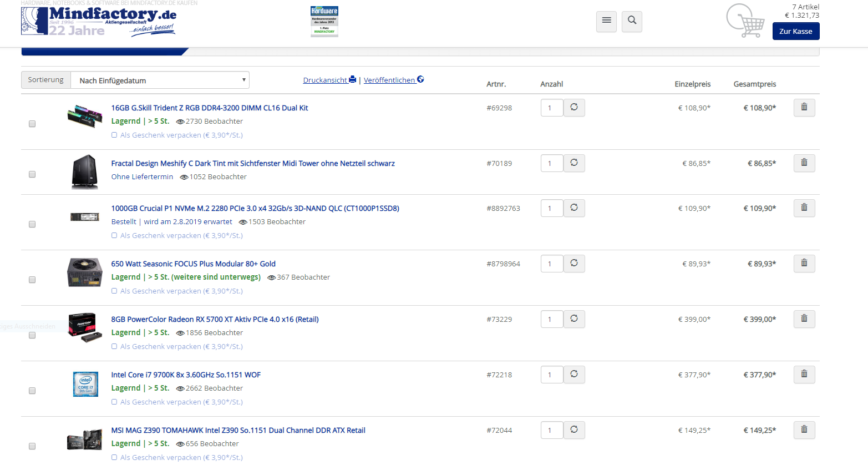This screenshot has height=470, width=868.
Task: Click the G.Skill RAM product thumbnail
Action: 85,115
